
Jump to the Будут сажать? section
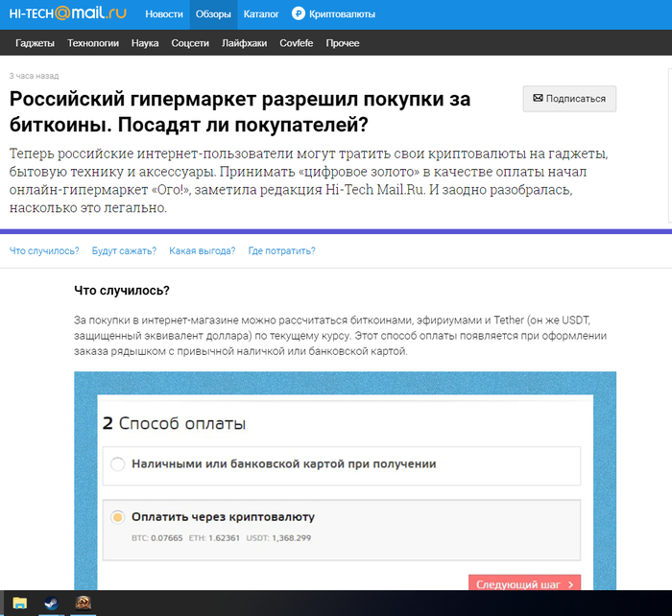coord(124,251)
